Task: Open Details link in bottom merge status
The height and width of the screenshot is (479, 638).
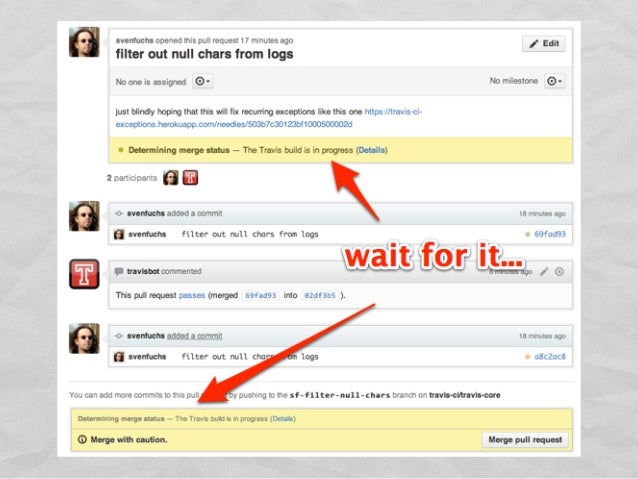Action: [x=283, y=419]
